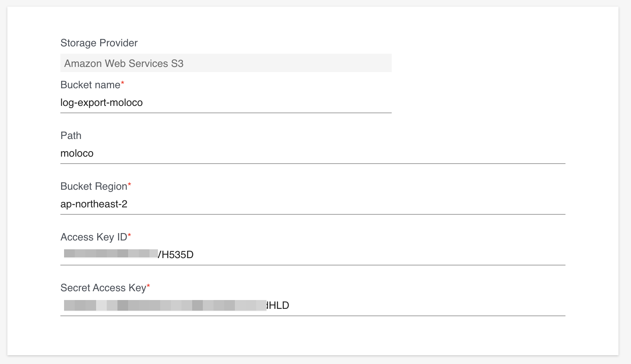Viewport: 631px width, 364px height.
Task: Focus the Path input field
Action: [313, 153]
